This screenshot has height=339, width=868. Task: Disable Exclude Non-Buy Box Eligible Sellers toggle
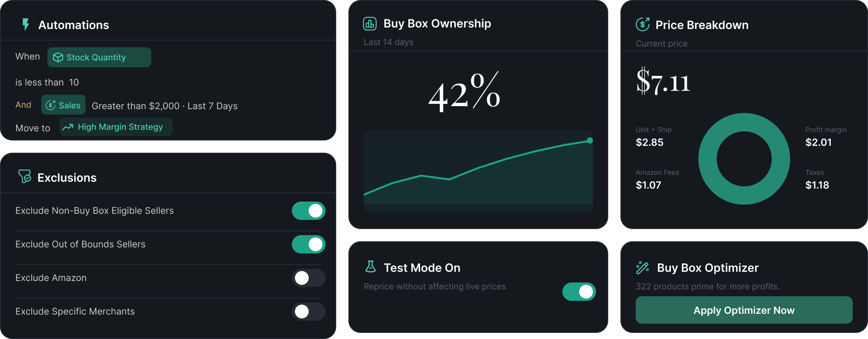pyautogui.click(x=309, y=211)
